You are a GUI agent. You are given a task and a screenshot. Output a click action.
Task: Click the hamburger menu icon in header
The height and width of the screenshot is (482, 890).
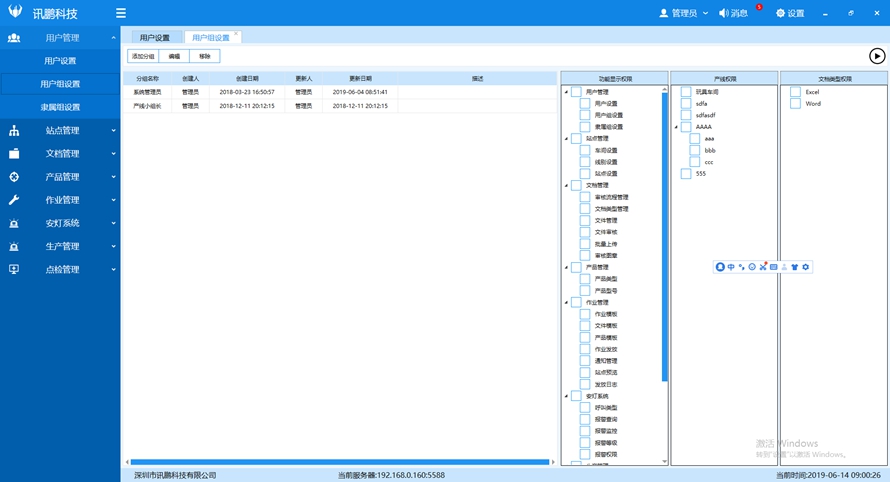[121, 13]
